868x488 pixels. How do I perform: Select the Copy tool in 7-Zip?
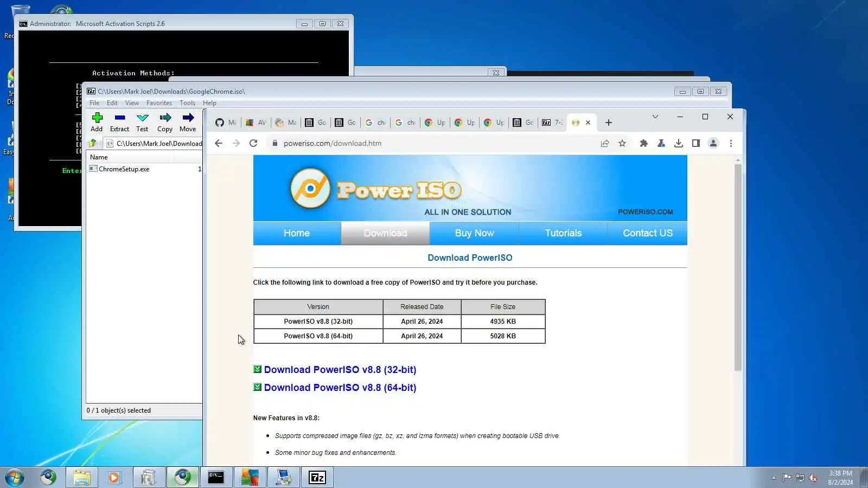tap(165, 122)
